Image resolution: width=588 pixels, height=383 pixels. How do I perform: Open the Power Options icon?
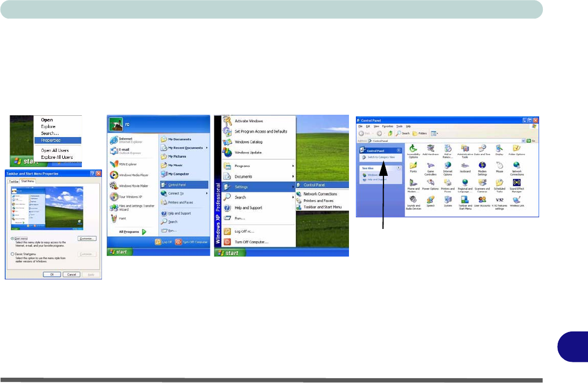[x=430, y=184]
